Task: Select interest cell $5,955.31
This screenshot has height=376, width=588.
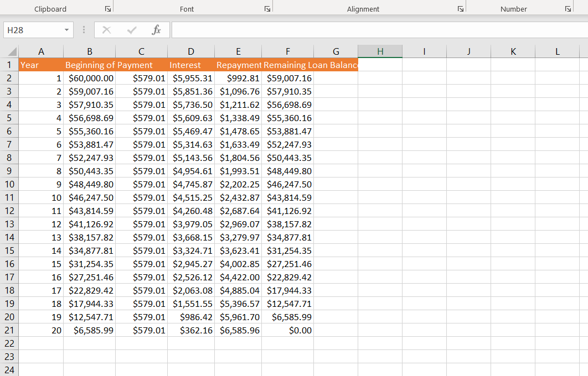Action: click(x=191, y=79)
